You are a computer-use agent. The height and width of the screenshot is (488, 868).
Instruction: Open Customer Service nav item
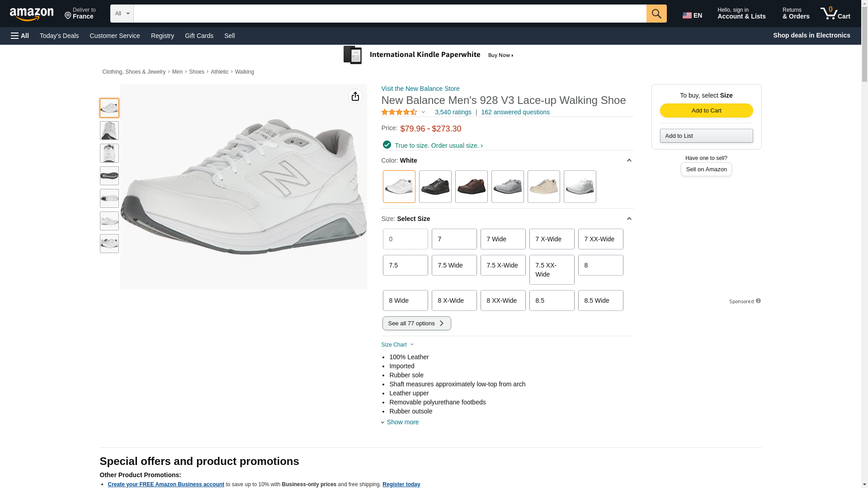(x=115, y=36)
